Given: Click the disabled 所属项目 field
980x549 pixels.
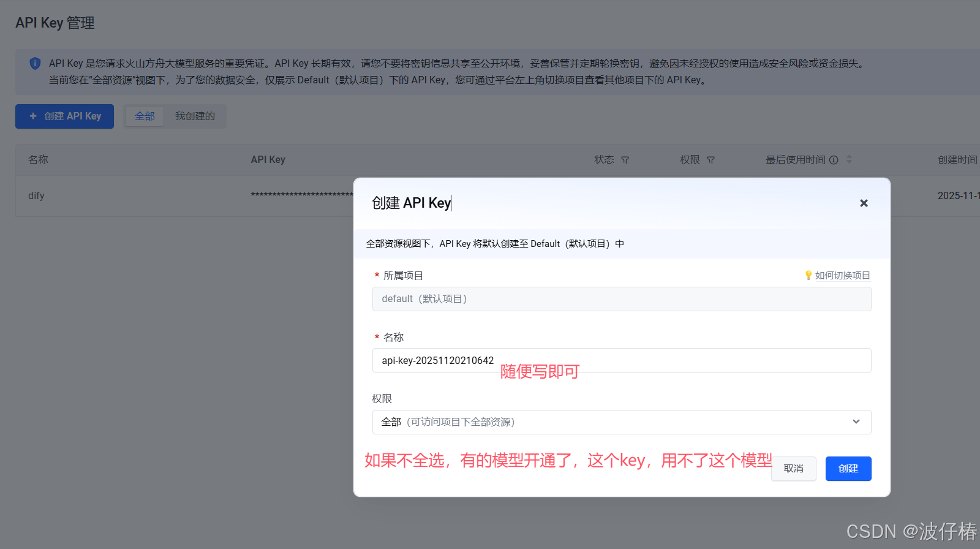Looking at the screenshot, I should [622, 299].
